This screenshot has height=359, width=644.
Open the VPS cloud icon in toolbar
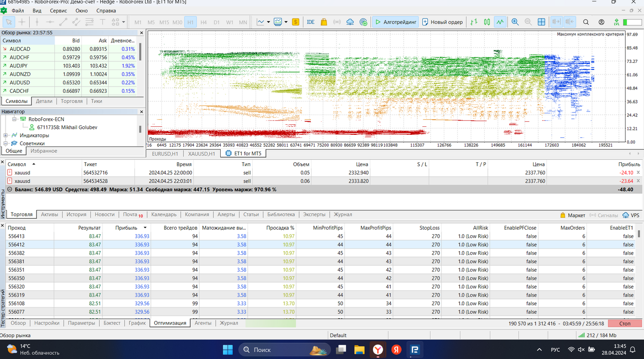click(x=350, y=22)
